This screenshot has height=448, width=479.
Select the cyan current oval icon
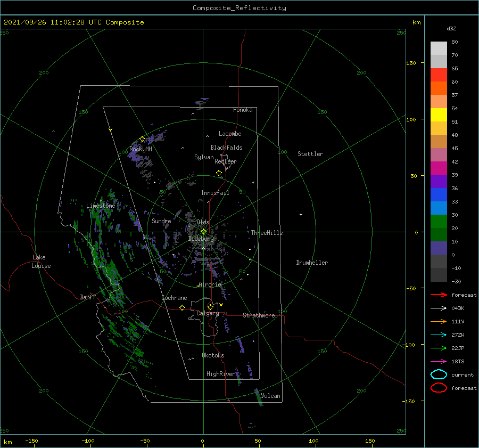click(439, 374)
